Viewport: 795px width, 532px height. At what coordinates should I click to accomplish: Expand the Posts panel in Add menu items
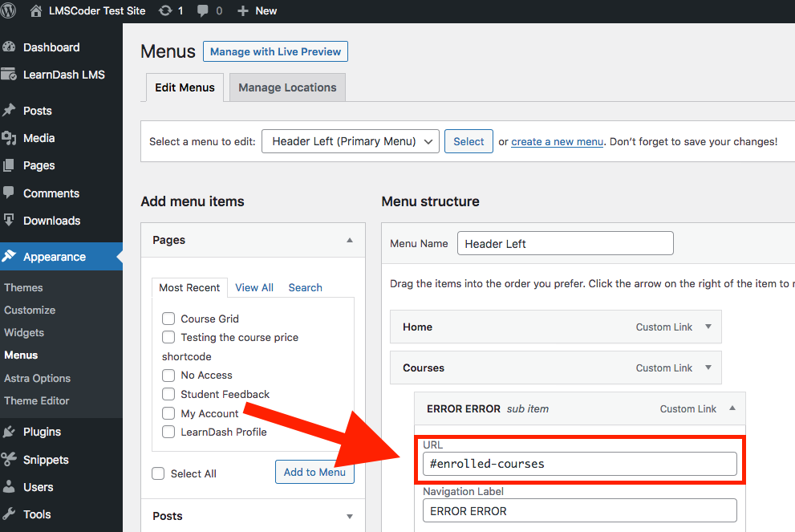[x=349, y=516]
